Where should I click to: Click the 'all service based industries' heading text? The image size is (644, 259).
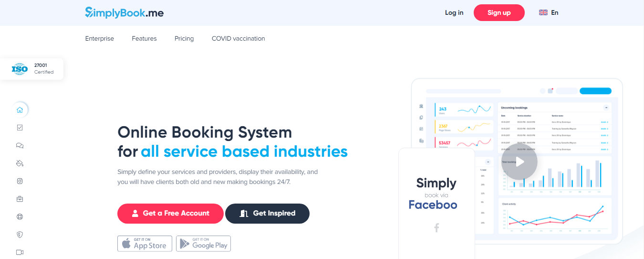pos(244,151)
